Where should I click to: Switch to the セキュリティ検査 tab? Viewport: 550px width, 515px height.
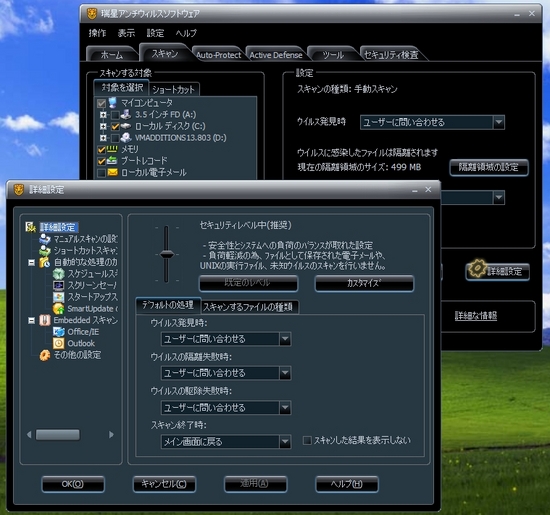tap(391, 55)
